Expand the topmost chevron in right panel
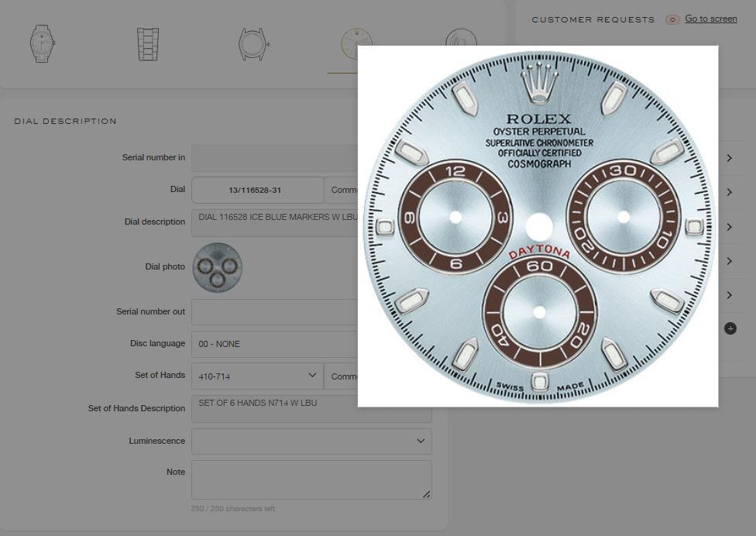The image size is (756, 536). point(729,158)
